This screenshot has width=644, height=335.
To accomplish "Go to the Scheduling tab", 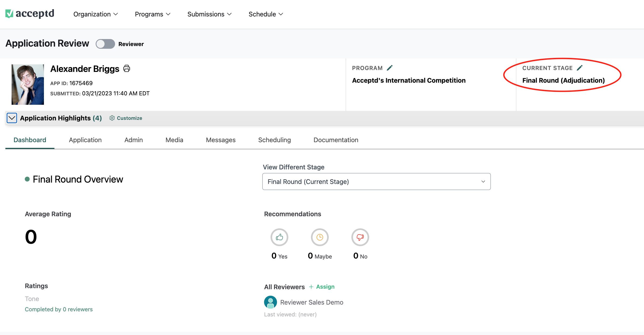I will tap(275, 140).
